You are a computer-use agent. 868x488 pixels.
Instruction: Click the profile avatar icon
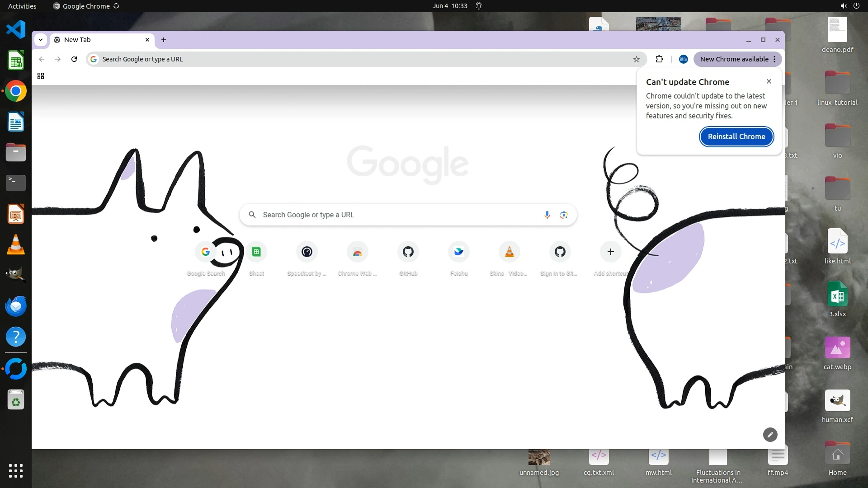pos(683,59)
